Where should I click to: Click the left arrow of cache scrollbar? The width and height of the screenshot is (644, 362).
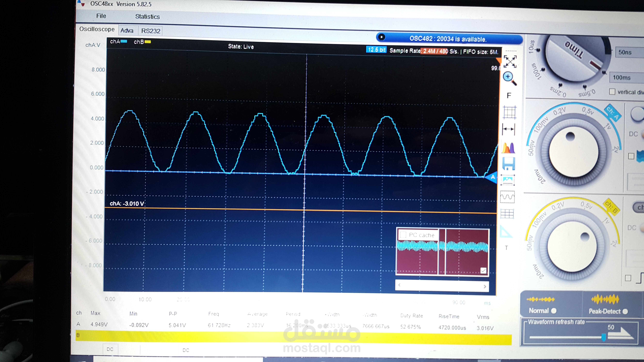click(399, 285)
